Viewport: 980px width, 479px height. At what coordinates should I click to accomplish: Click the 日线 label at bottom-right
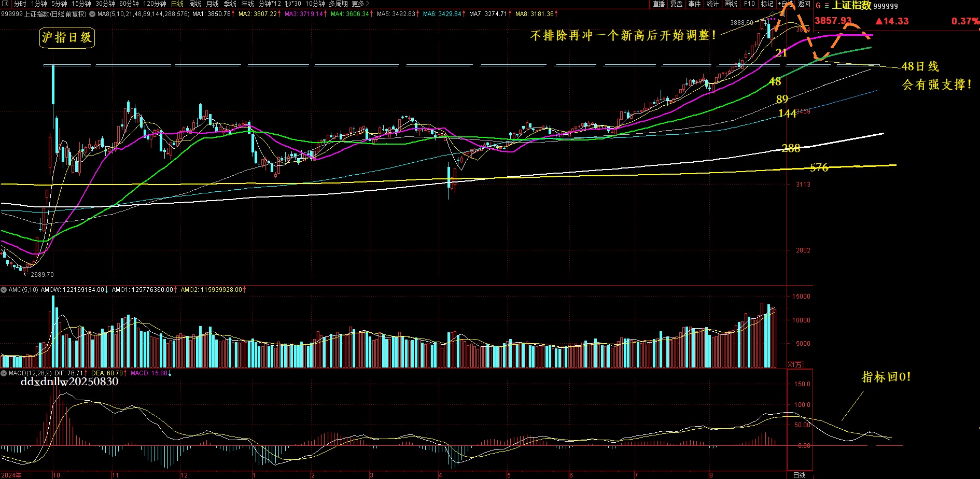click(x=800, y=475)
